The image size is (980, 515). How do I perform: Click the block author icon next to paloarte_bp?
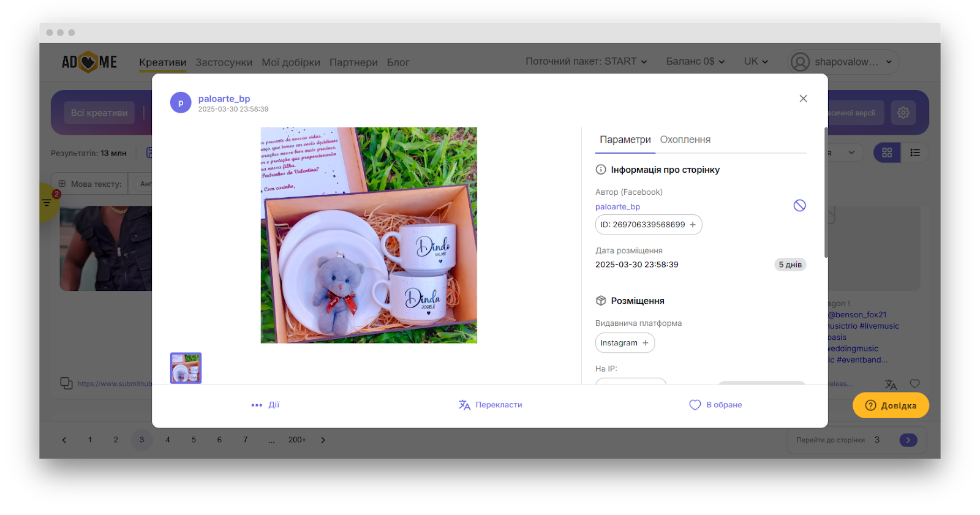(799, 206)
